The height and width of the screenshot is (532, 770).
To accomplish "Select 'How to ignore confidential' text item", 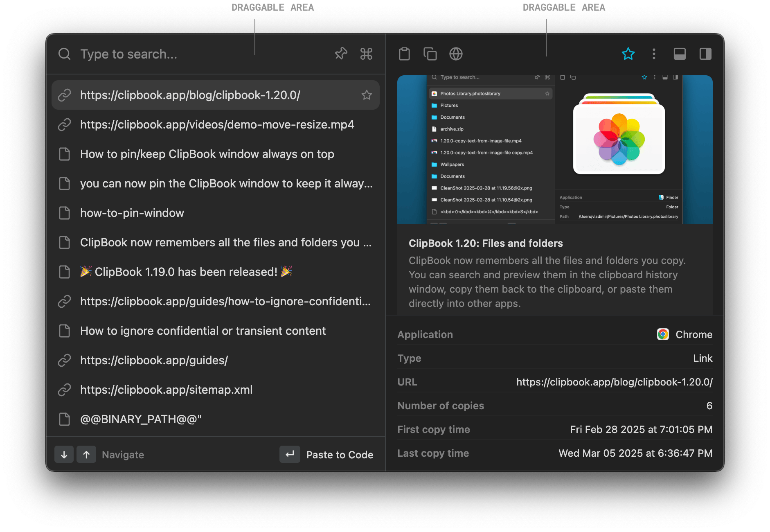I will 216,331.
